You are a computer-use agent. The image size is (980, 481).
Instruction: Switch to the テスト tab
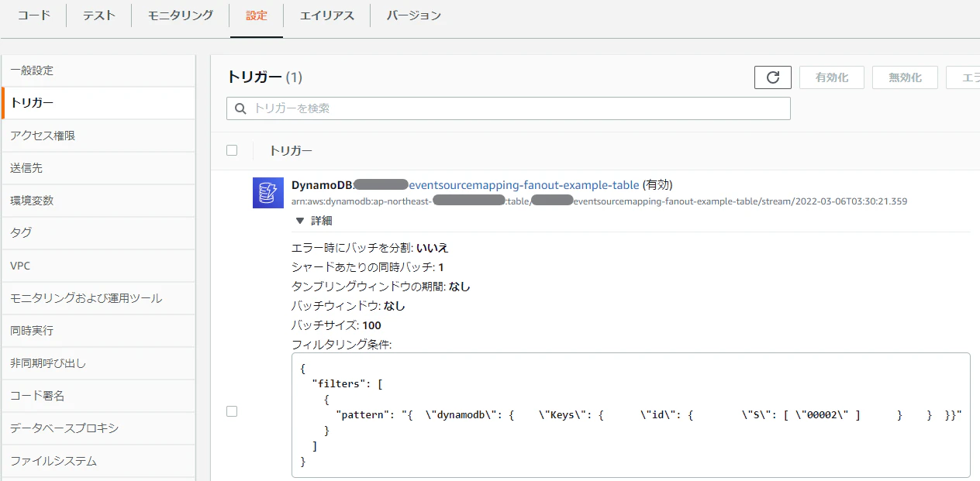pyautogui.click(x=98, y=15)
